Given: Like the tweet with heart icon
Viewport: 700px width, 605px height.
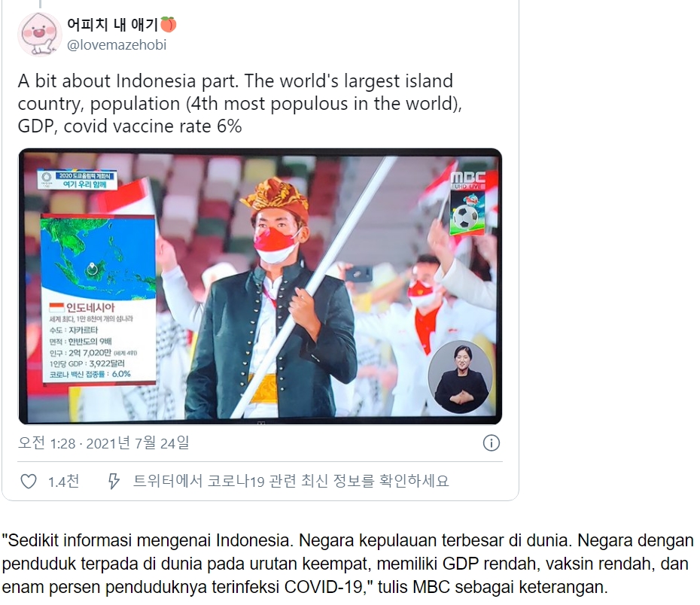Looking at the screenshot, I should coord(29,481).
